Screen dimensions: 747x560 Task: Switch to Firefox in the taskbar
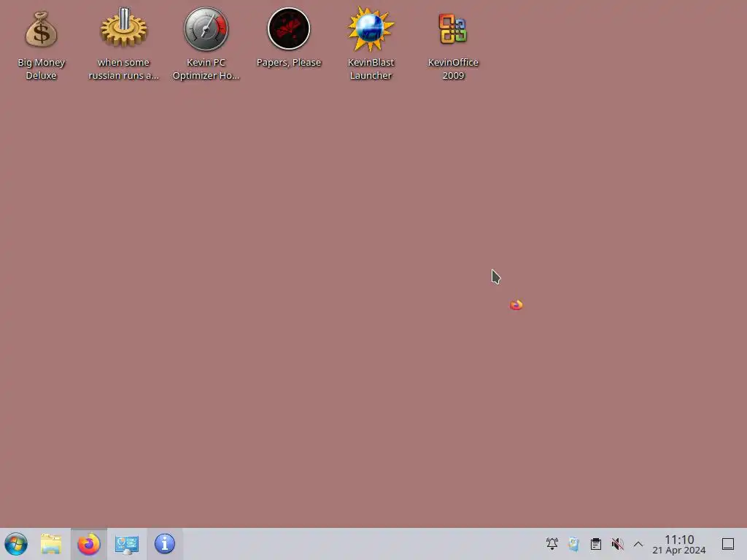point(88,544)
